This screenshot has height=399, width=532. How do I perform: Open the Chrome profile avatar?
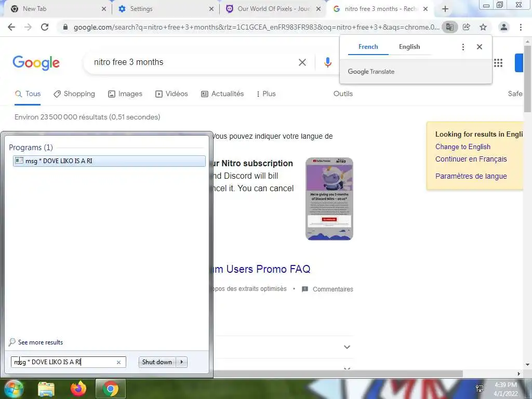point(504,27)
